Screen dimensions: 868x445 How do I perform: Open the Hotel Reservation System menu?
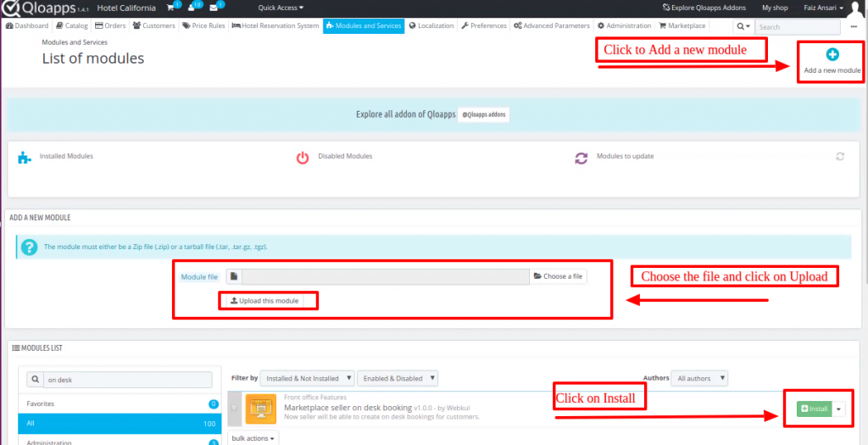point(275,25)
